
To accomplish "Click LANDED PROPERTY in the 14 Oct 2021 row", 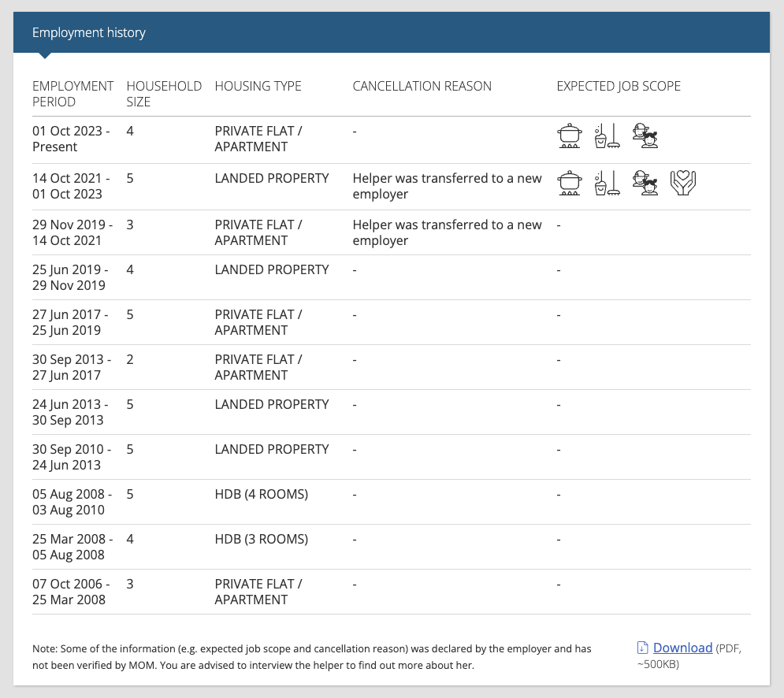I will (x=272, y=178).
